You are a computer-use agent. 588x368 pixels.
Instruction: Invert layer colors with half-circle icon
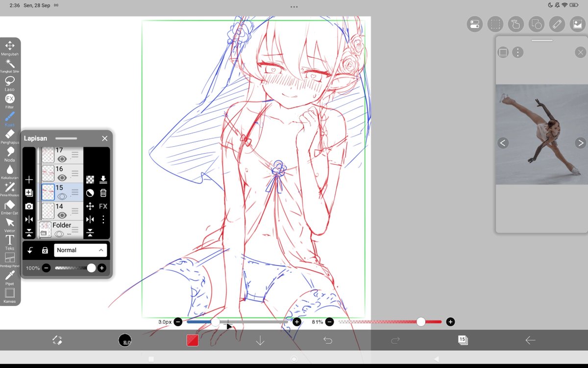coord(90,193)
